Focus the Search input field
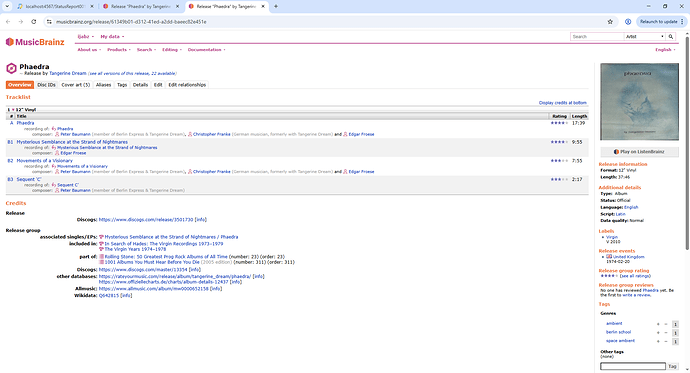 [597, 37]
